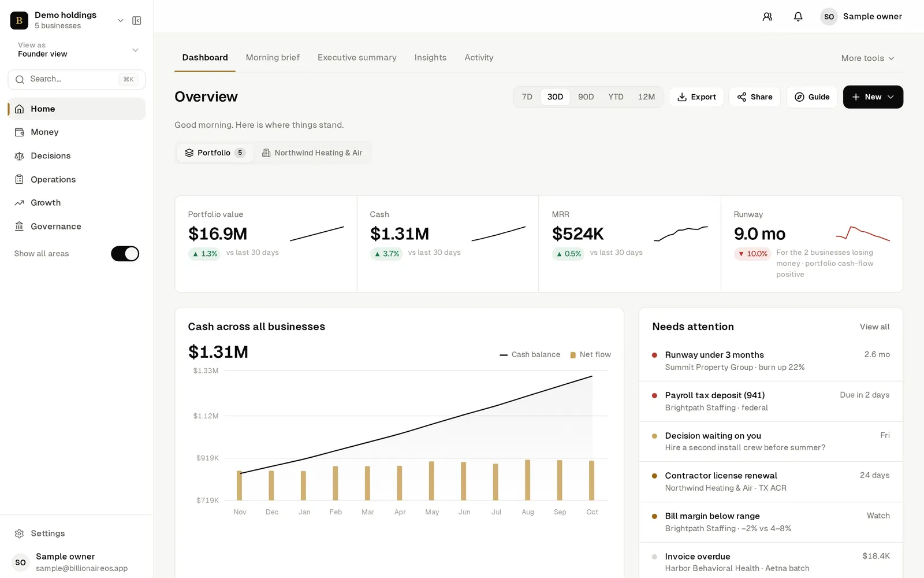Click View all in Needs attention
This screenshot has width=924, height=578.
[x=874, y=327]
